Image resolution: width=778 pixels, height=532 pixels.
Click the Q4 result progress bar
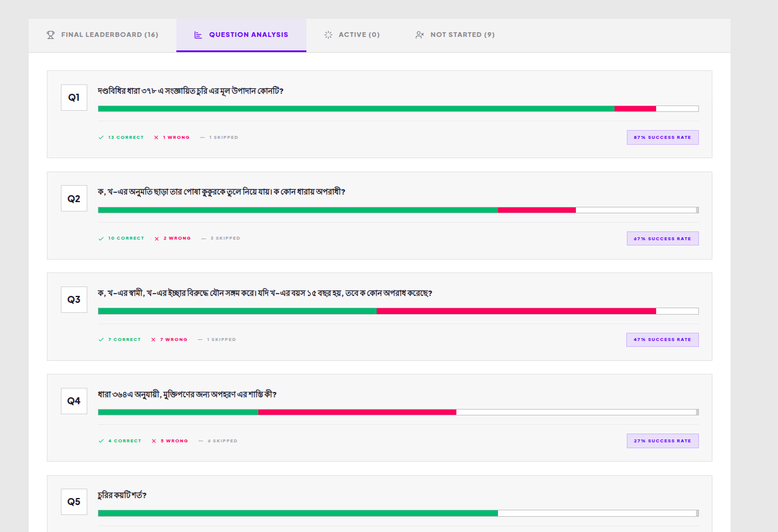398,412
